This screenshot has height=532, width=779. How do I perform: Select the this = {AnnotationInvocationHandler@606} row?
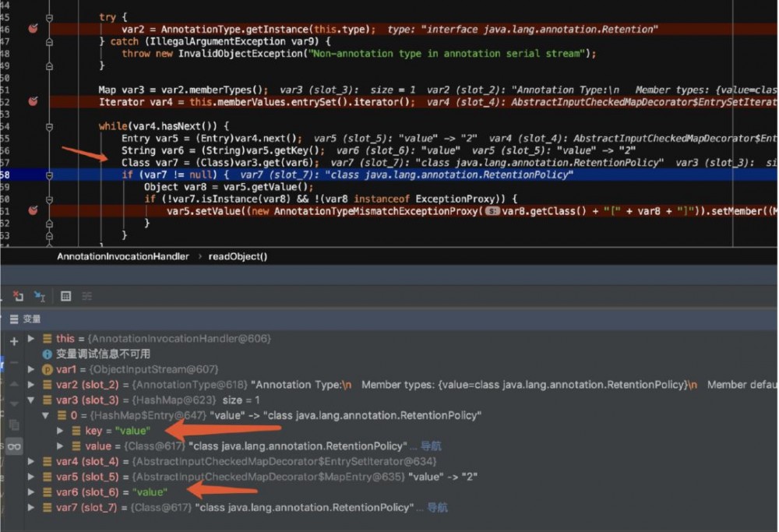pos(389,339)
